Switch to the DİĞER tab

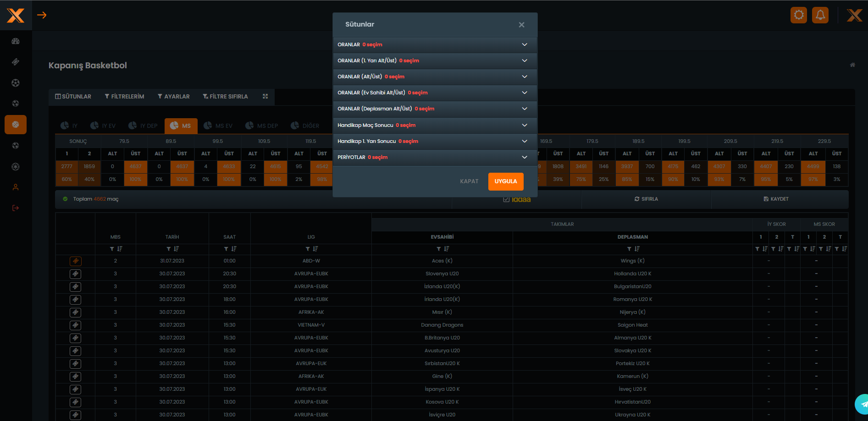tap(305, 126)
